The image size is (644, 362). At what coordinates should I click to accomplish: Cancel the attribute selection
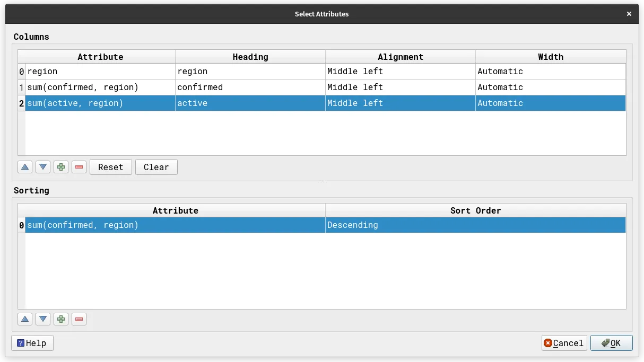[564, 343]
